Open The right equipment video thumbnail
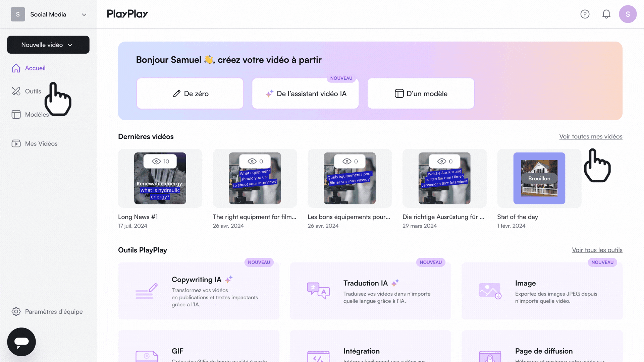The image size is (644, 362). (x=255, y=178)
